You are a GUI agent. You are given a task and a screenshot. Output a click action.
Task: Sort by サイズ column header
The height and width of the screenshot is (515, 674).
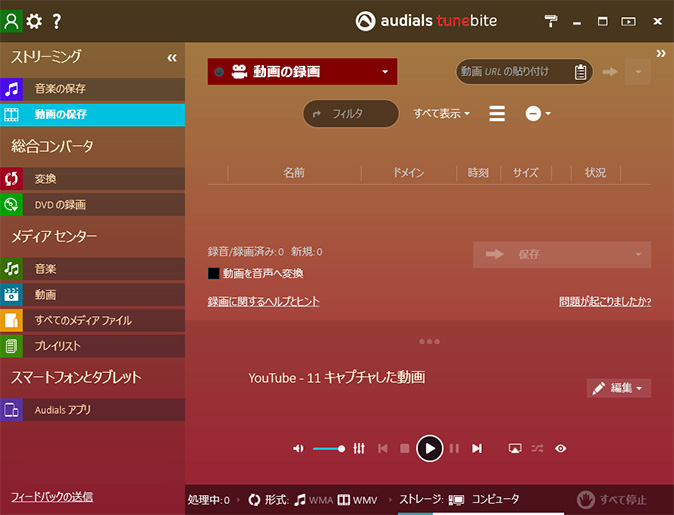525,173
